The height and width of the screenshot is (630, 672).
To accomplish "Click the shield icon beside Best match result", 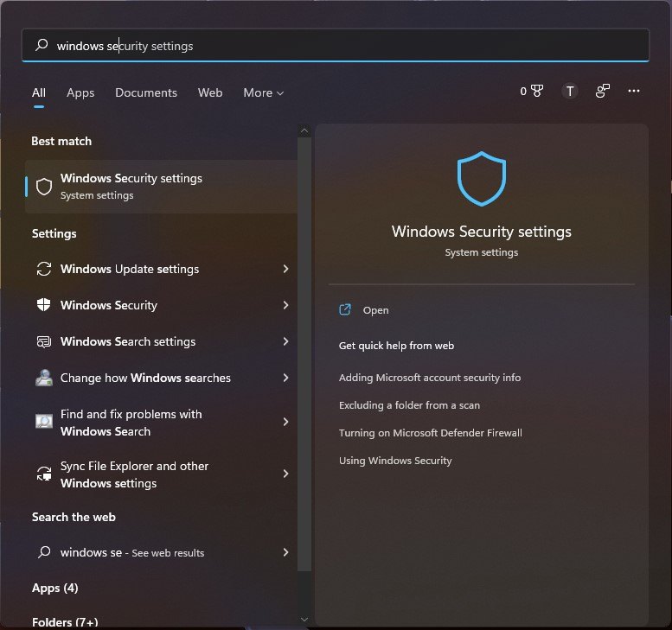I will click(44, 187).
